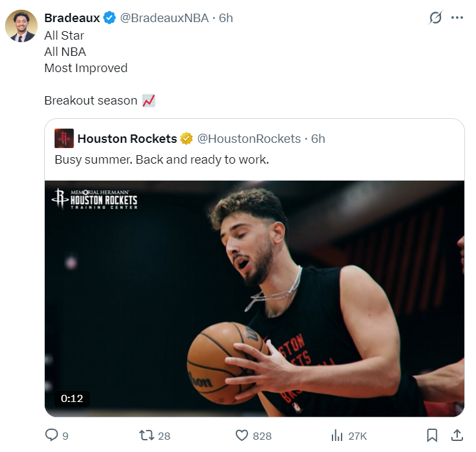
Task: View post analytics showing 27K
Action: (338, 435)
